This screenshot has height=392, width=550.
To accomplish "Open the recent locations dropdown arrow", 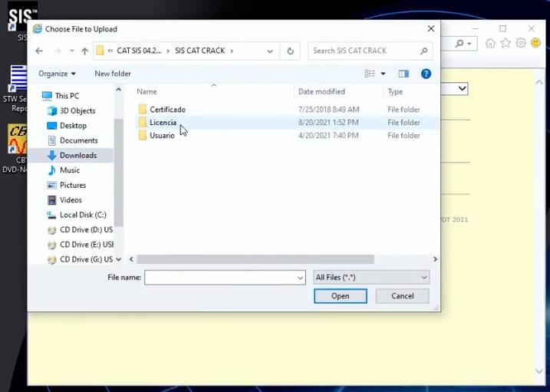I will coord(71,51).
